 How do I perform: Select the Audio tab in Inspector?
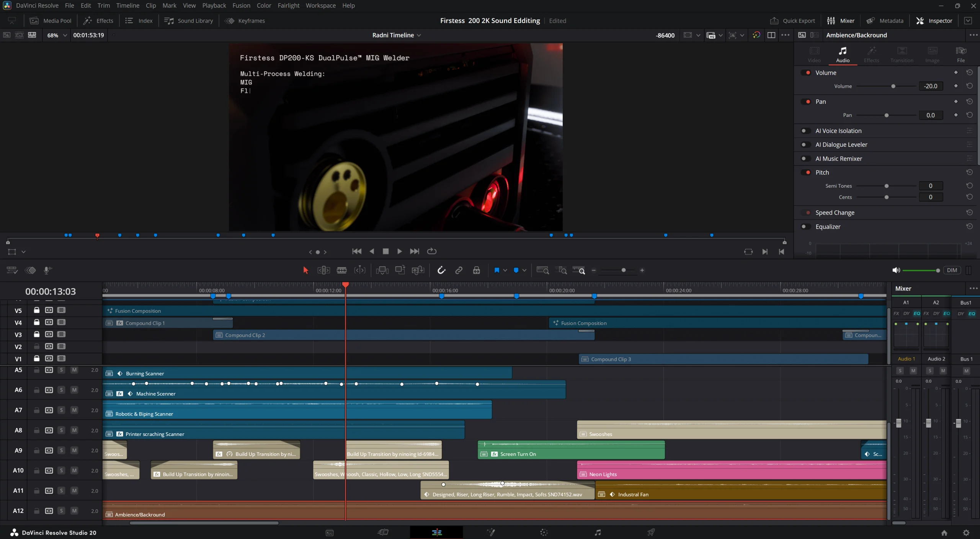point(843,54)
